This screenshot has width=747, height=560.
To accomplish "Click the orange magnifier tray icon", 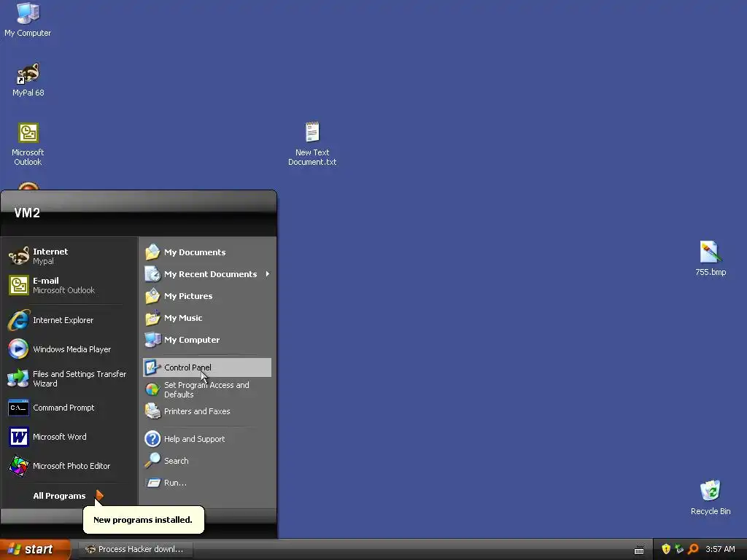I will [x=693, y=549].
